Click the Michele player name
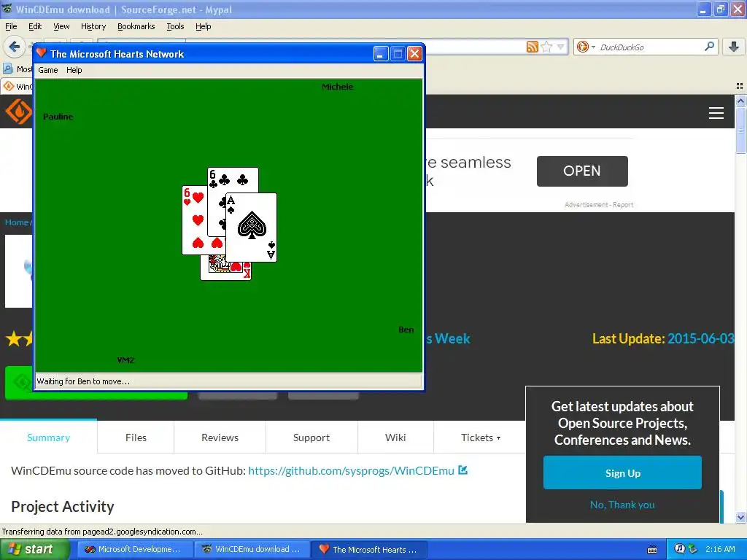The image size is (747, 560). coord(337,87)
